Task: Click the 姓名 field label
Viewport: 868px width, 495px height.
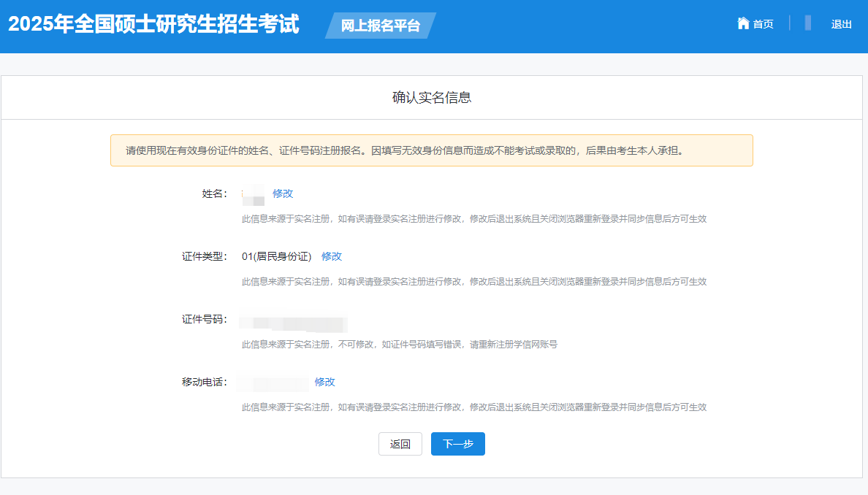Action: [214, 193]
